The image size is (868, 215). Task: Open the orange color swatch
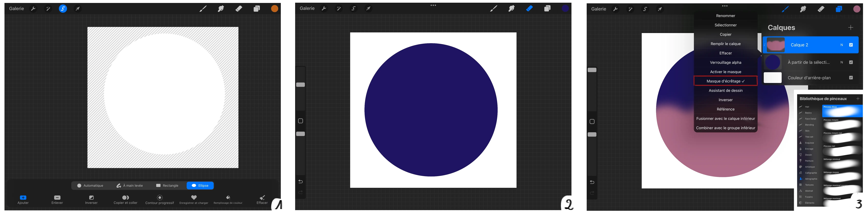[x=275, y=9]
